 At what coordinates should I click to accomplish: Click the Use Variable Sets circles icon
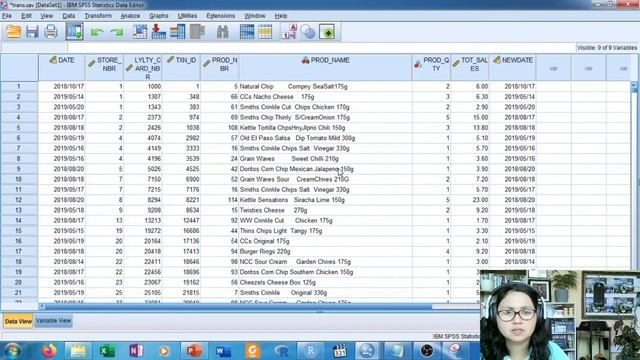(308, 31)
